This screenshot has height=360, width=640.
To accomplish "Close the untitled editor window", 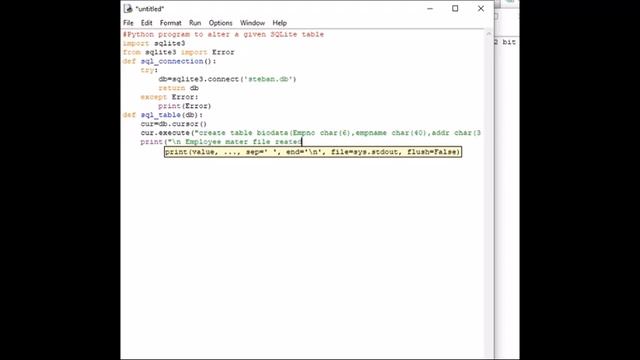I will 481,9.
